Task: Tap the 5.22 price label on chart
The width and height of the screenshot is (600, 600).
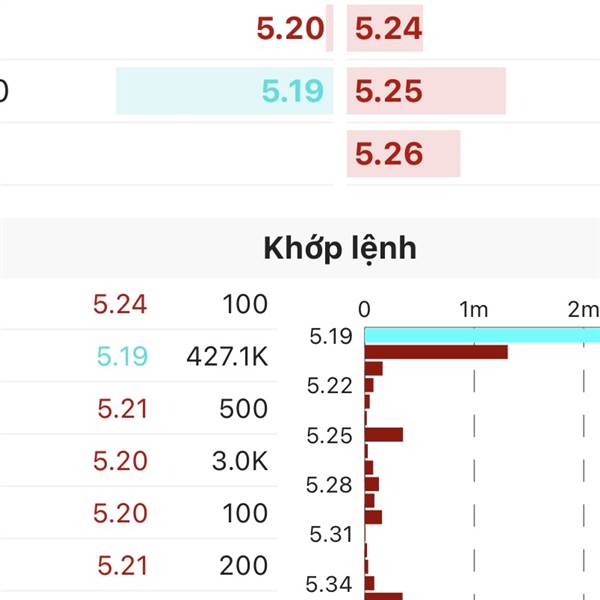Action: [329, 386]
